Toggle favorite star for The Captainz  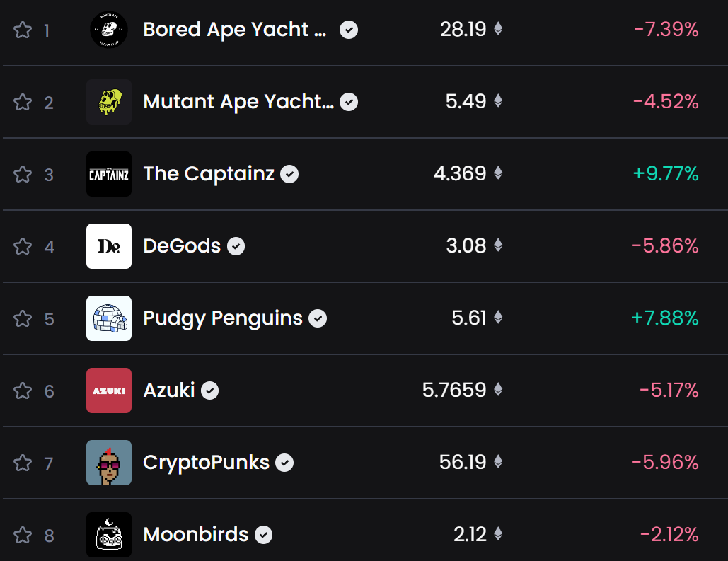point(23,174)
